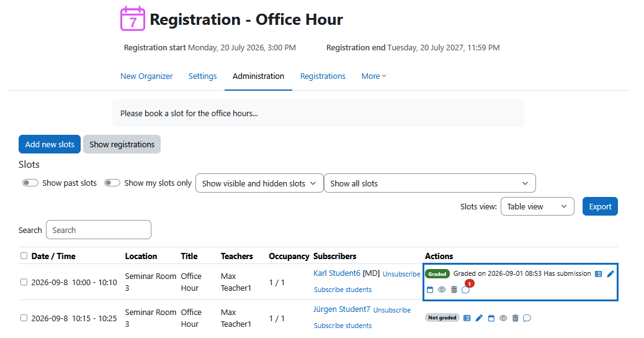Enable Show my slots only switch
Image resolution: width=644 pixels, height=338 pixels.
[112, 183]
